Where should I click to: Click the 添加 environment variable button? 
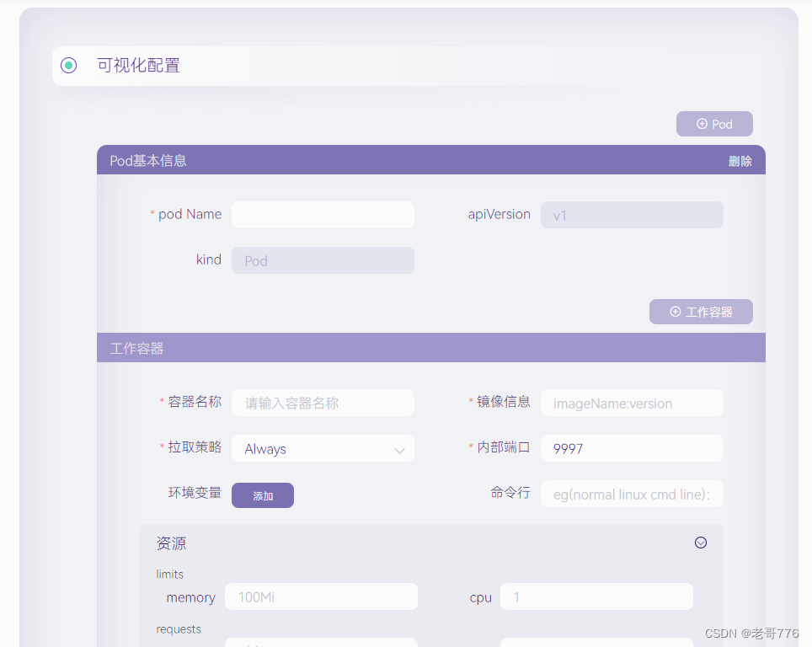(x=263, y=495)
